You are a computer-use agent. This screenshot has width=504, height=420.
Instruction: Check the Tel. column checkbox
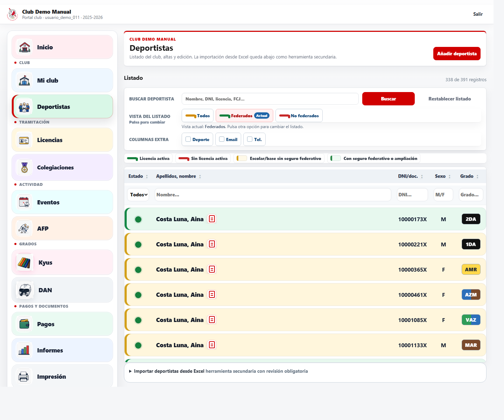point(250,139)
